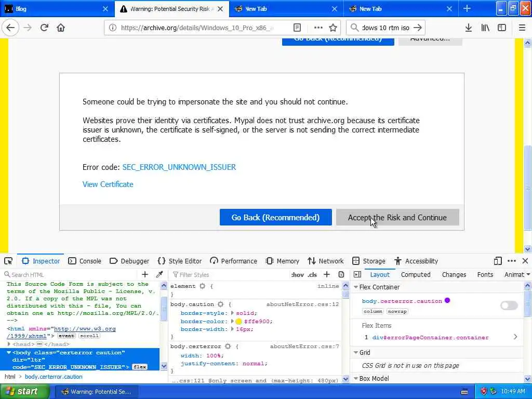This screenshot has height=399, width=532.
Task: Click Go Back (Recommended) button in dialog
Action: click(275, 218)
